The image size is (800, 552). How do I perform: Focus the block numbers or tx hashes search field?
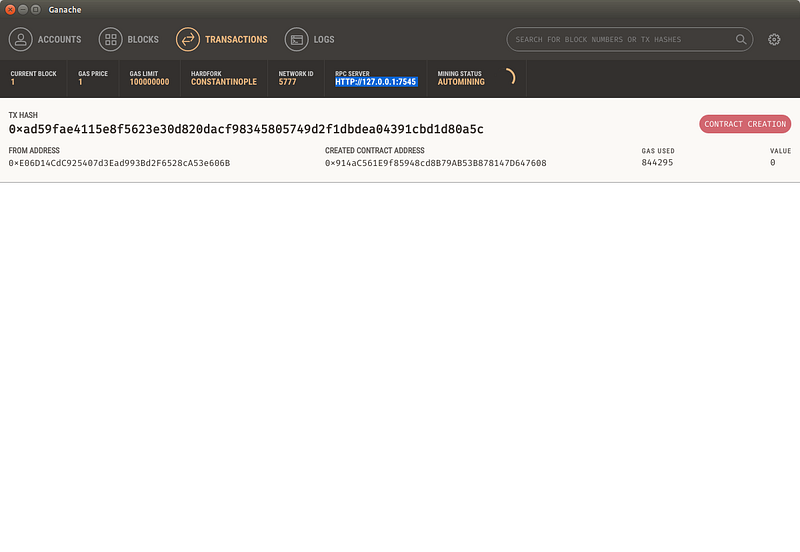pos(620,39)
